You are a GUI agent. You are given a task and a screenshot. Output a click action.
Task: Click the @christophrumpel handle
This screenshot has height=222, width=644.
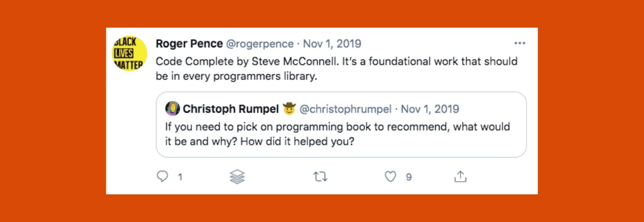[x=346, y=109]
